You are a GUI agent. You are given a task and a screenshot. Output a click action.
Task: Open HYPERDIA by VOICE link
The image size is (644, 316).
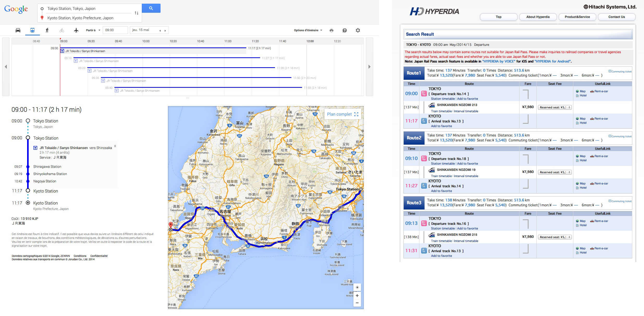(499, 61)
